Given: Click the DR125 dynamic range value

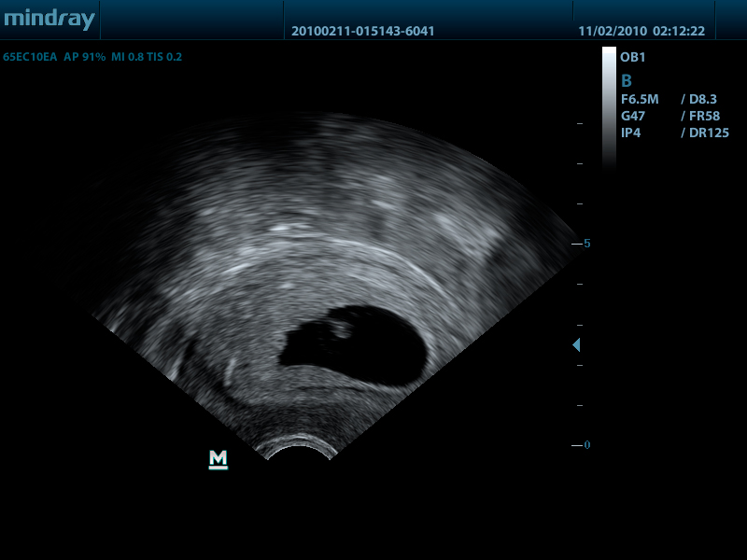Looking at the screenshot, I should [x=708, y=133].
